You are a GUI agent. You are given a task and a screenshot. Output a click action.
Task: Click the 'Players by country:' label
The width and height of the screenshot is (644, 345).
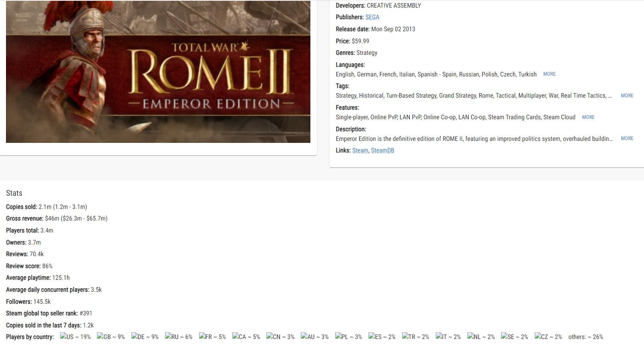coord(30,337)
